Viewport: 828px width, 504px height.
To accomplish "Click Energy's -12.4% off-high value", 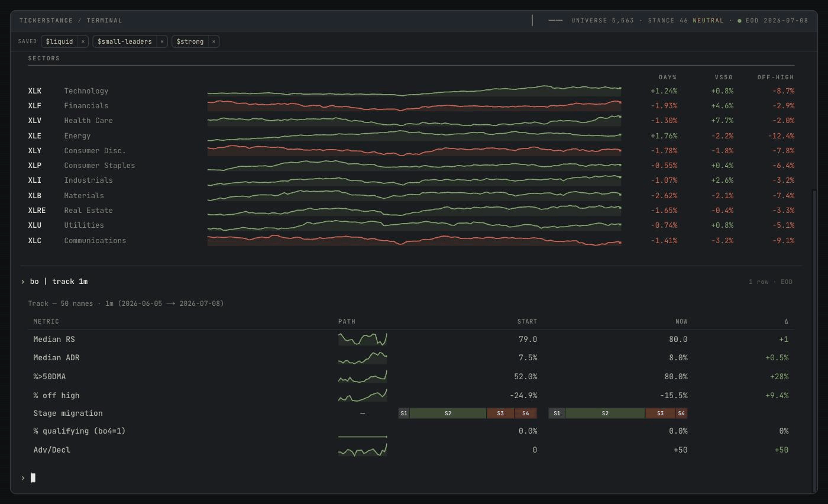I will [781, 136].
